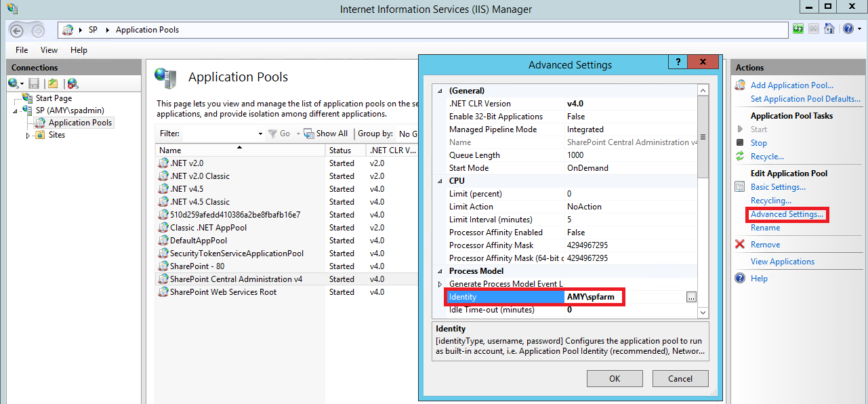Click the Save disk icon in Connections
The width and height of the screenshot is (868, 404).
click(34, 83)
